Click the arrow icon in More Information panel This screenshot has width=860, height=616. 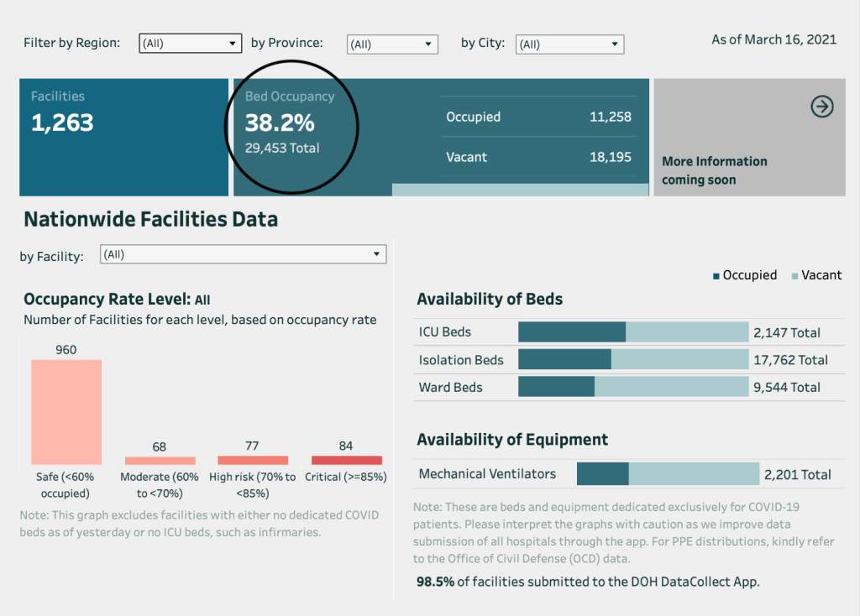click(821, 107)
